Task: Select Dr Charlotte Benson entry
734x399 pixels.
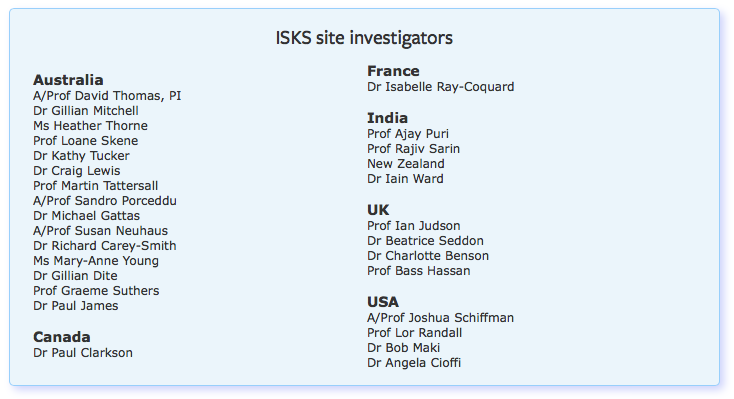Action: 428,256
